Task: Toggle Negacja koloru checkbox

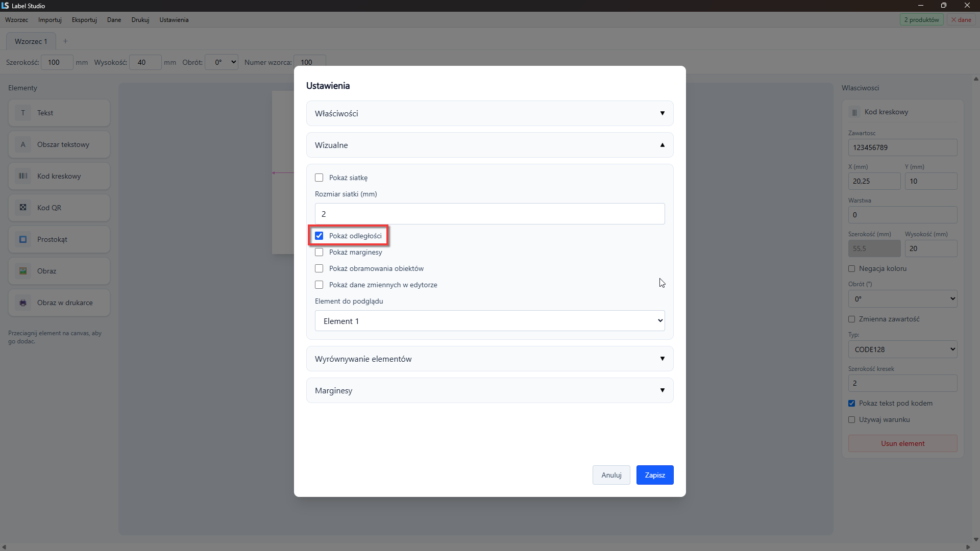Action: coord(851,268)
